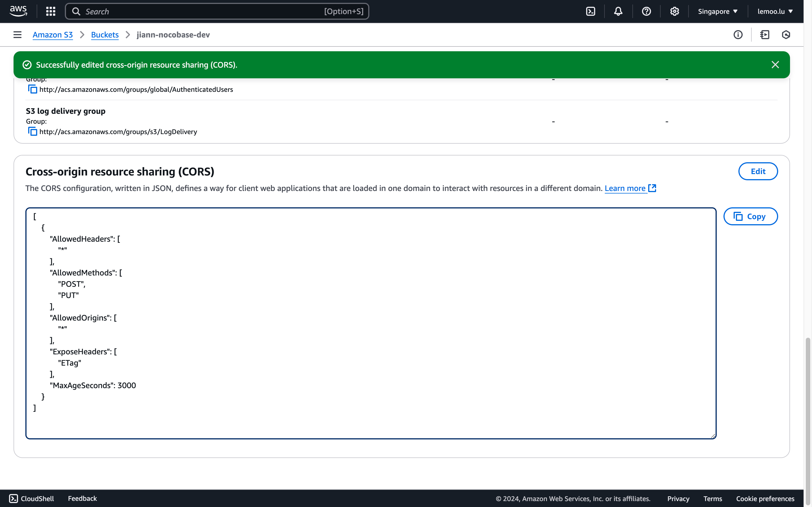Copy the AuthenticatedUsers group URI
This screenshot has width=812, height=507.
coord(32,89)
